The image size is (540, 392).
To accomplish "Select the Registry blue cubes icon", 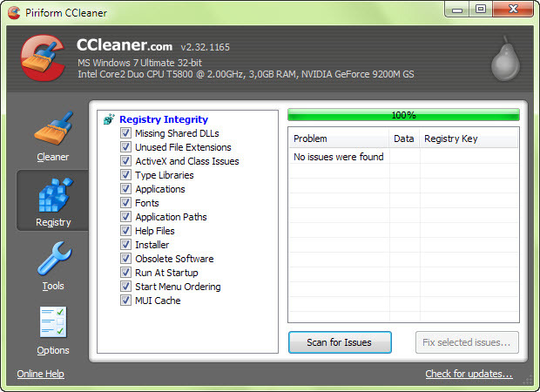I will 55,195.
